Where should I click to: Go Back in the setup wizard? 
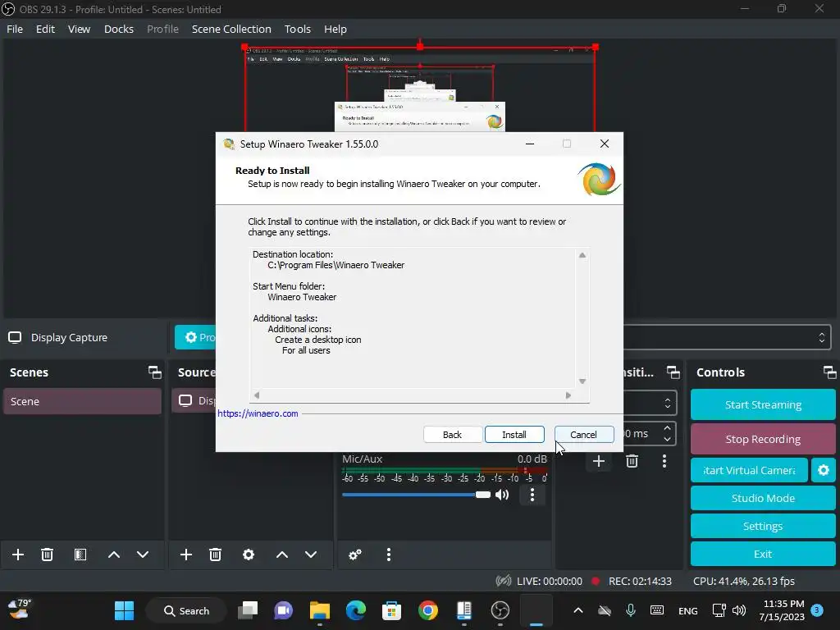point(452,435)
